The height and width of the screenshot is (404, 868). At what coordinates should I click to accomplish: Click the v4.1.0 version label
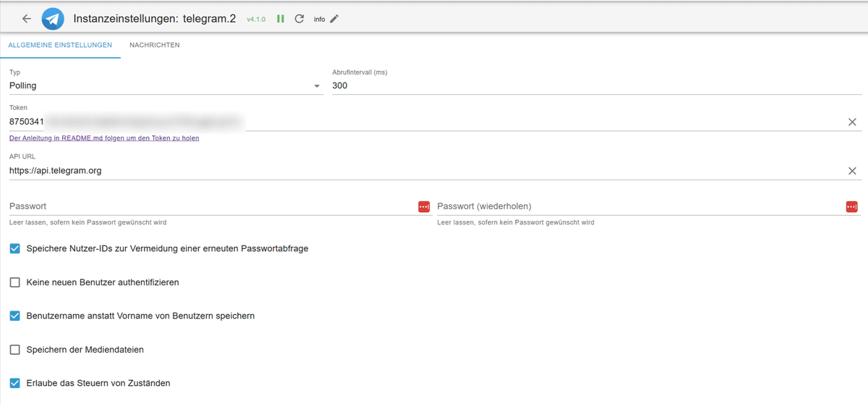point(258,20)
